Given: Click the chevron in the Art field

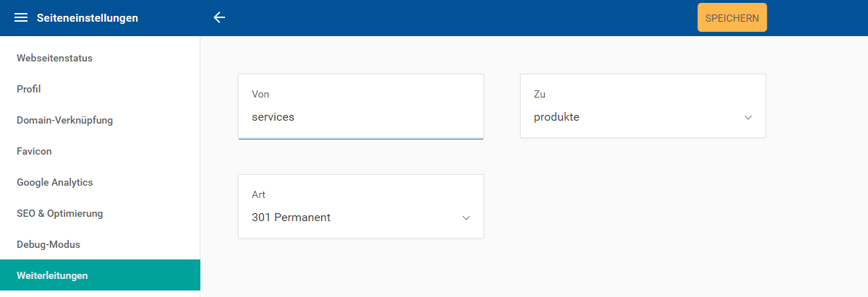Looking at the screenshot, I should coord(466,218).
